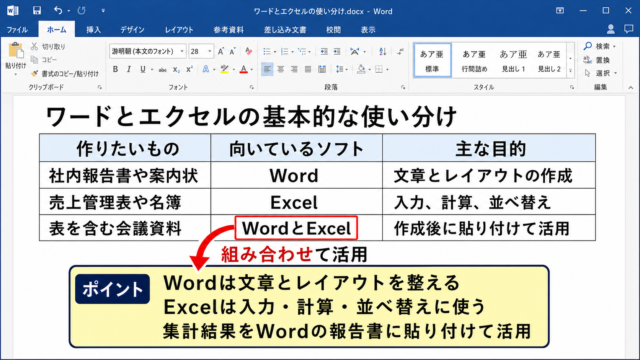Viewport: 640px width, 360px height.
Task: Click the borders icon
Action: pos(379,69)
